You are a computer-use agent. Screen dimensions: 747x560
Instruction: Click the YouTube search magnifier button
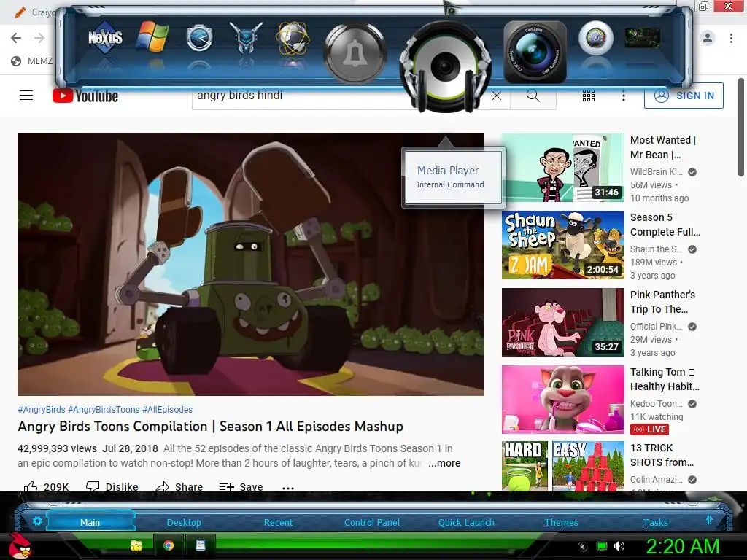(533, 96)
